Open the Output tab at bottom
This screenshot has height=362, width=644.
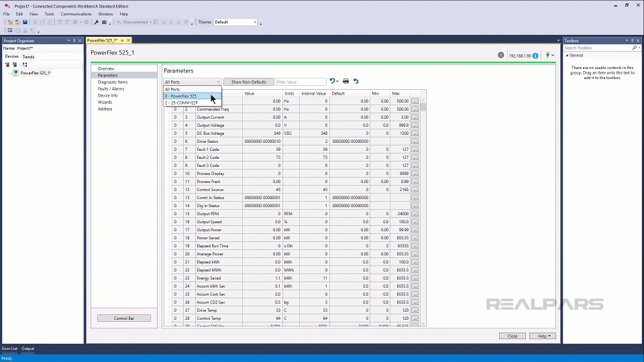click(x=28, y=349)
